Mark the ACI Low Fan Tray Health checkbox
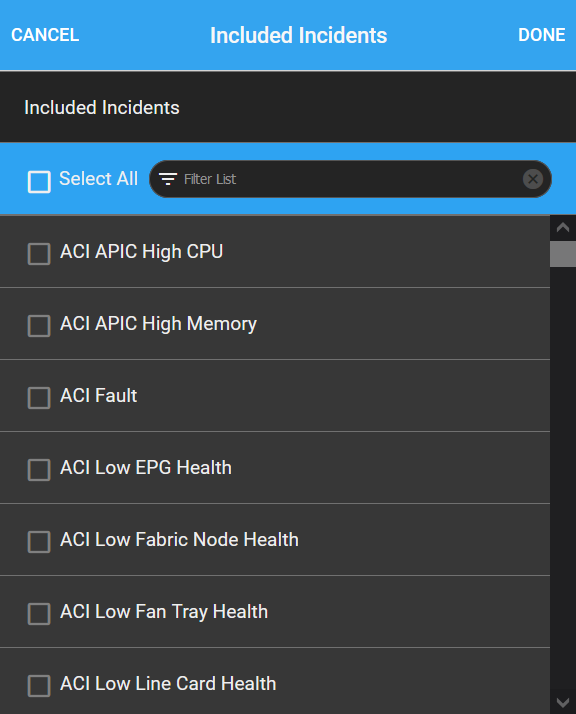576x714 pixels. click(39, 613)
